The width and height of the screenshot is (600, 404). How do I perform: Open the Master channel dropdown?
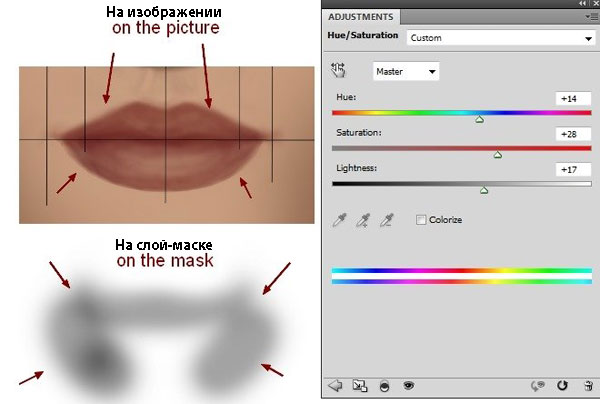pos(406,72)
